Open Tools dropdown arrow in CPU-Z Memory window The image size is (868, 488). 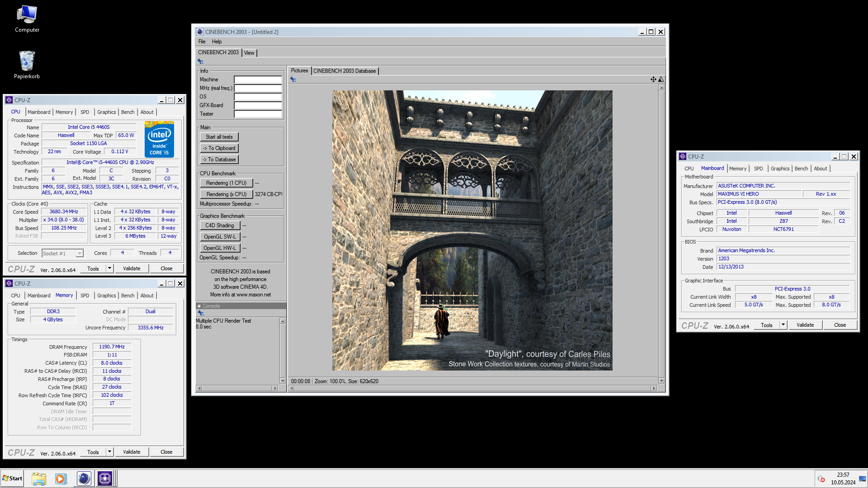(109, 452)
